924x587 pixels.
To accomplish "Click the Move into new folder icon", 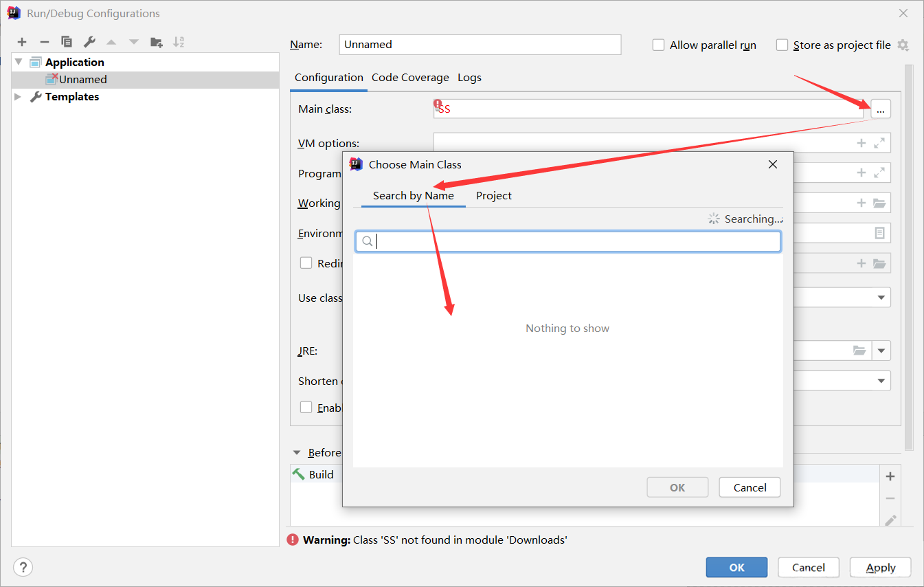I will pyautogui.click(x=157, y=42).
